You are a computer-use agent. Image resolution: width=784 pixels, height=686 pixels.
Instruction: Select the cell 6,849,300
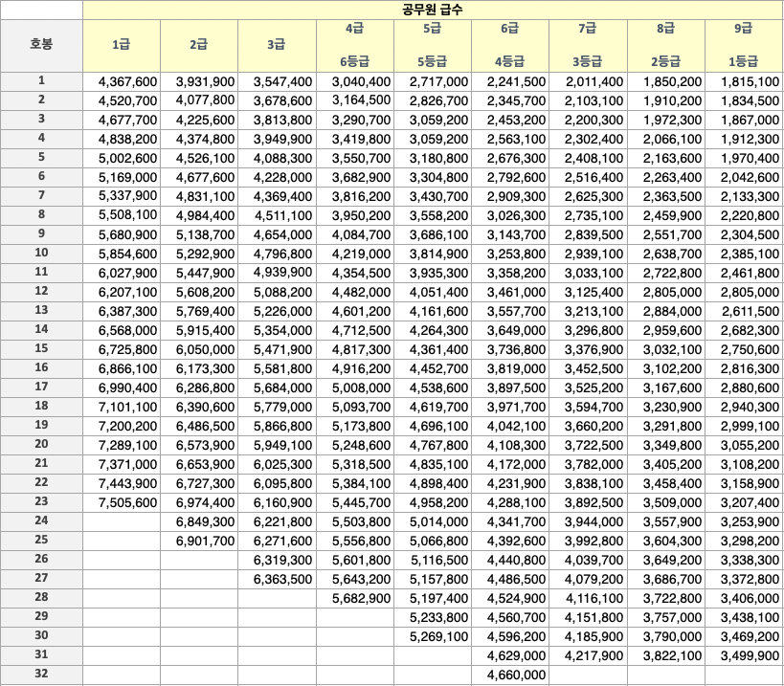tap(199, 522)
